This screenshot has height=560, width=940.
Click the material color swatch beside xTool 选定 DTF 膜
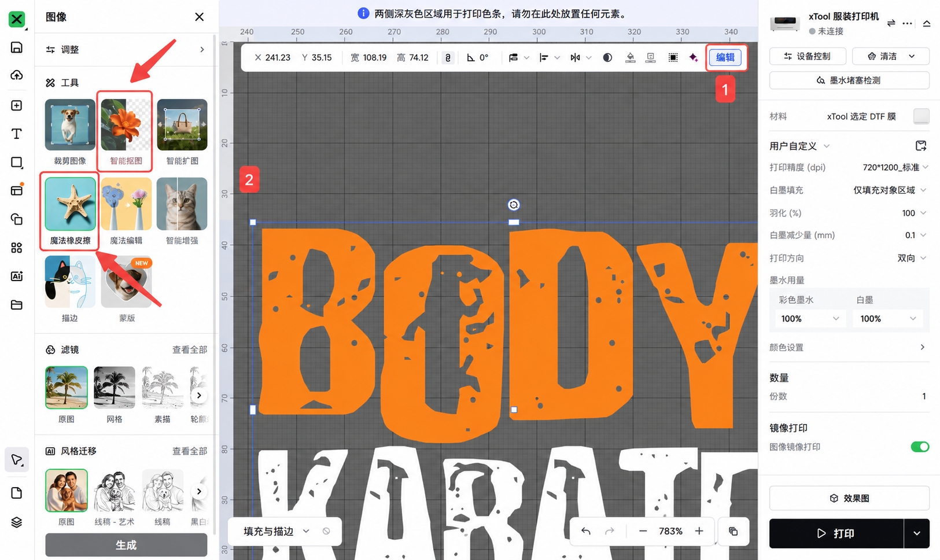tap(921, 116)
